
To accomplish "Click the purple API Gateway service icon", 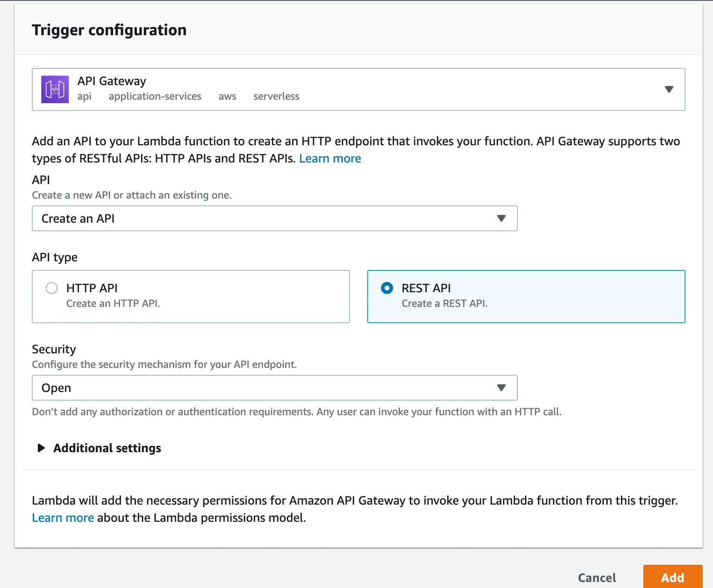I will (x=55, y=89).
